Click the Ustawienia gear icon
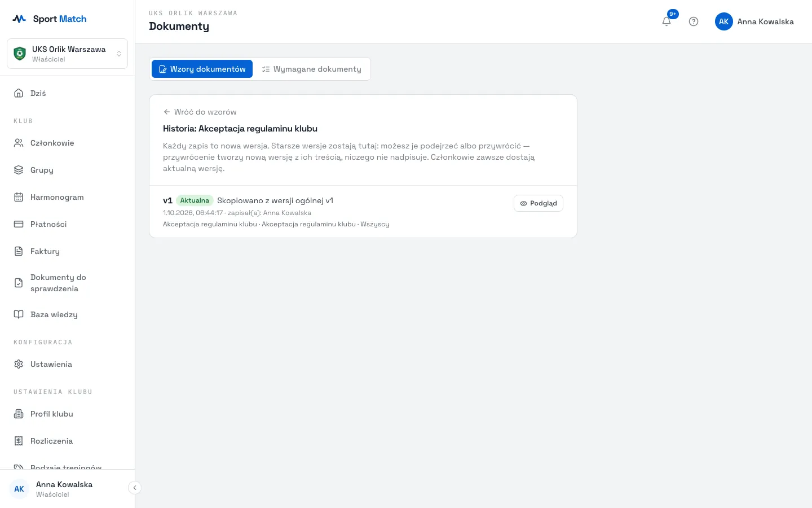812x508 pixels. point(19,364)
